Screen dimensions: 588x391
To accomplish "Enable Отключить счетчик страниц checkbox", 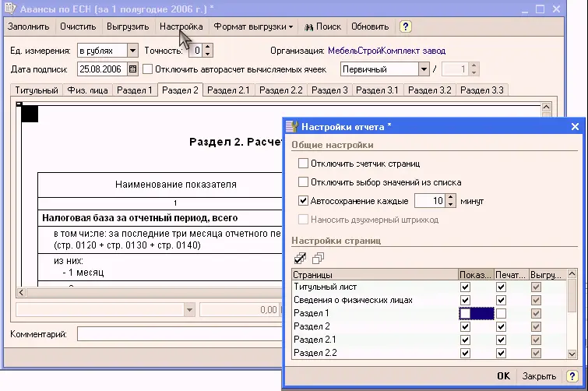I will (303, 163).
